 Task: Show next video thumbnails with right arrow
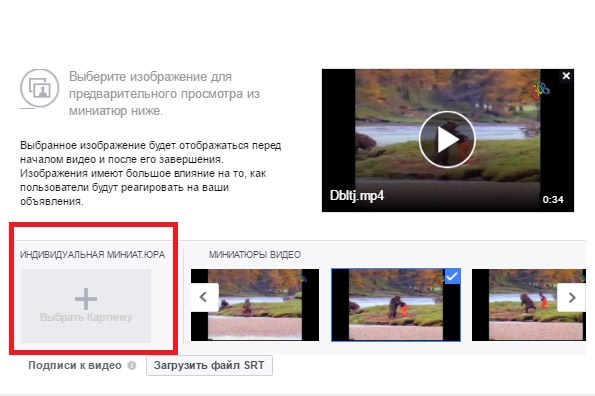point(572,297)
